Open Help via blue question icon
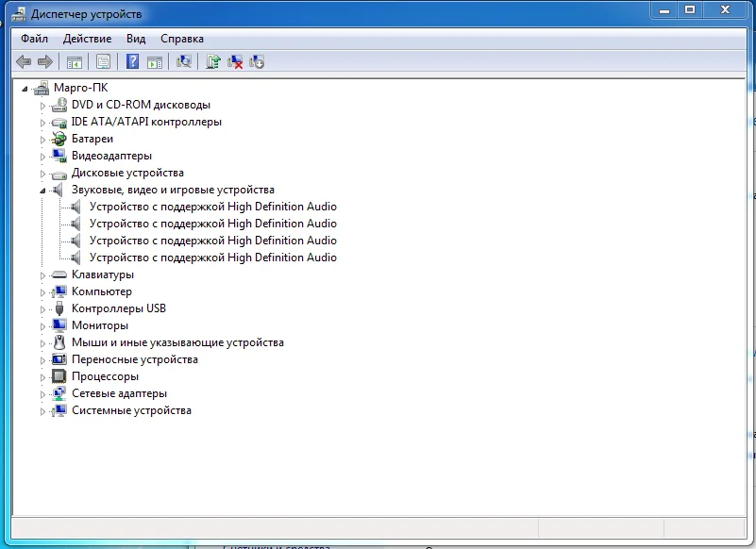The width and height of the screenshot is (756, 549). tap(132, 61)
